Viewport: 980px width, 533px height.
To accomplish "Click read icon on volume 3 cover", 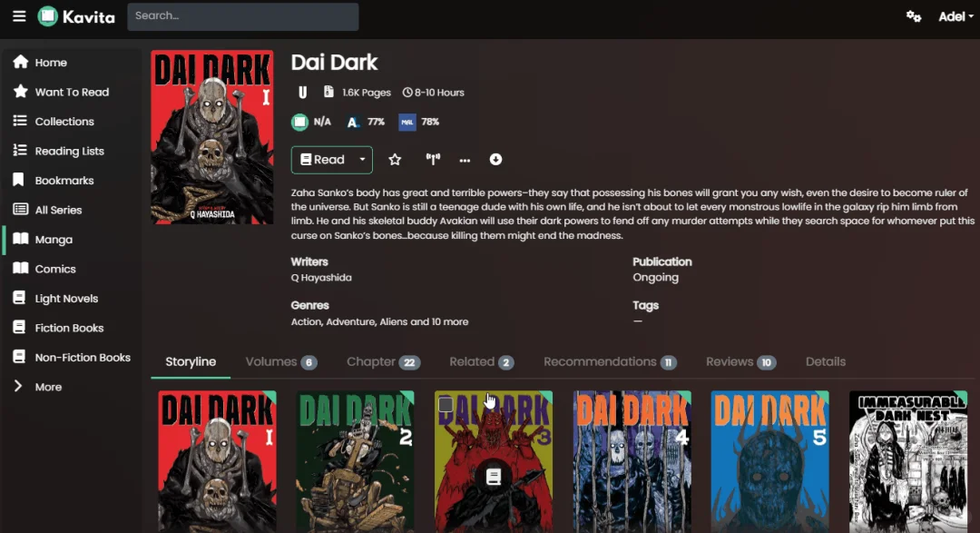I will (x=494, y=478).
